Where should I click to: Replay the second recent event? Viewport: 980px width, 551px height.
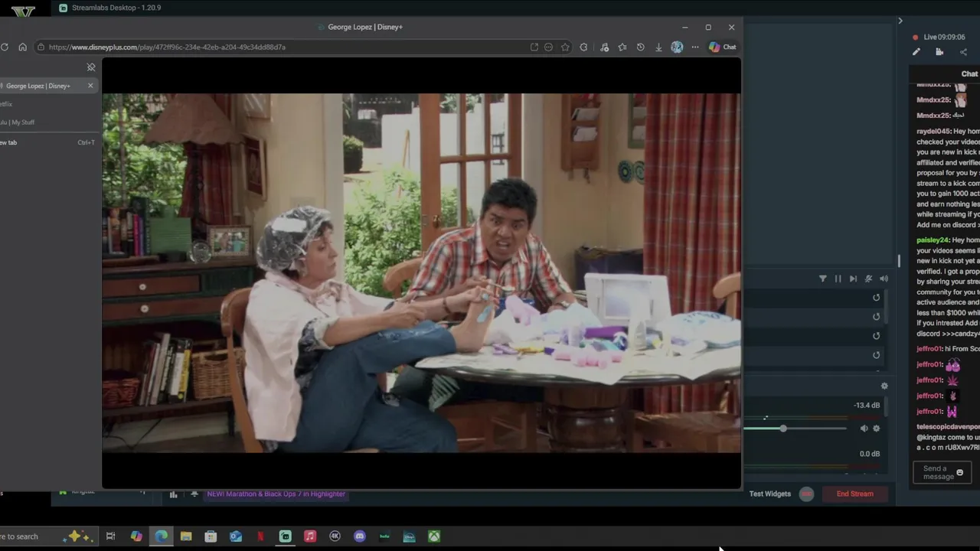pyautogui.click(x=877, y=317)
